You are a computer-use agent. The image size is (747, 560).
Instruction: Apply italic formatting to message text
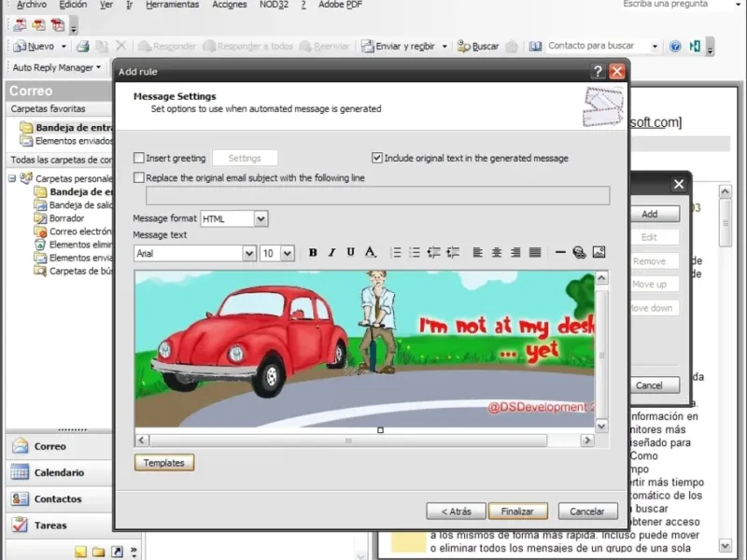coord(331,253)
